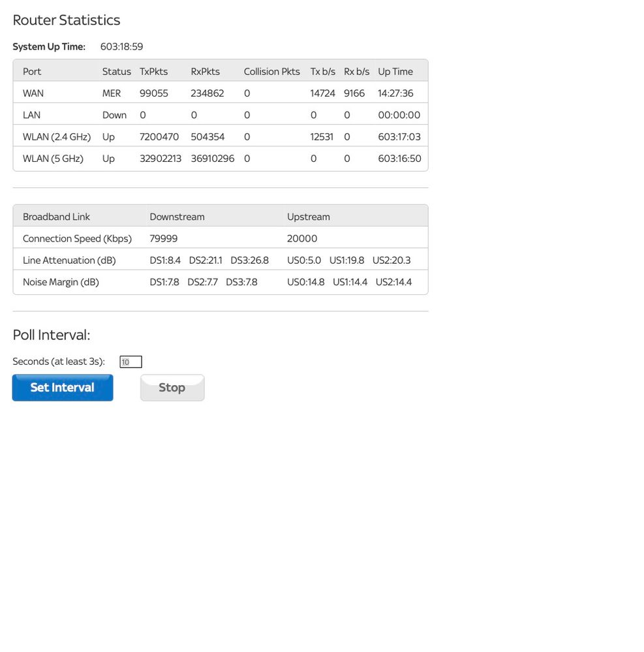644x652 pixels.
Task: Click the WAN port row label
Action: tap(33, 93)
